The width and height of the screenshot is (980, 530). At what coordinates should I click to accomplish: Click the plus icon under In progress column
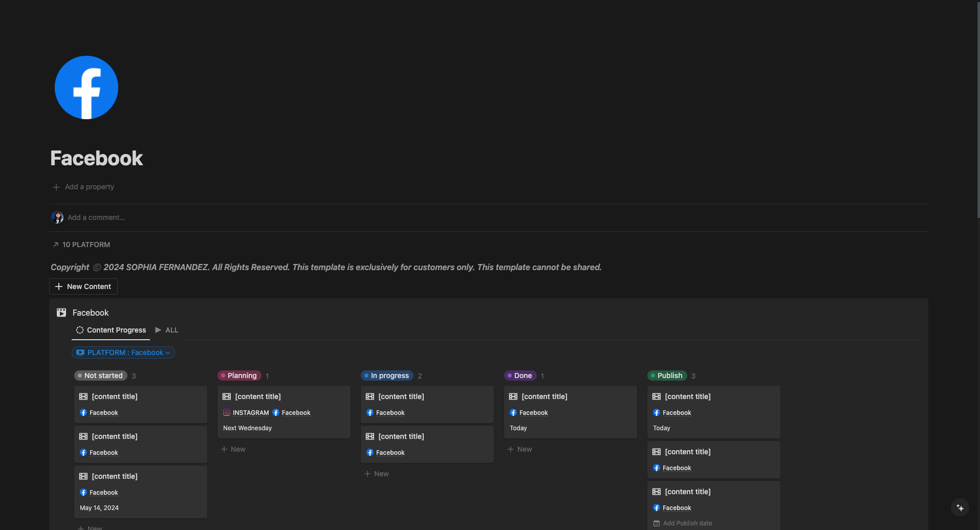[367, 474]
